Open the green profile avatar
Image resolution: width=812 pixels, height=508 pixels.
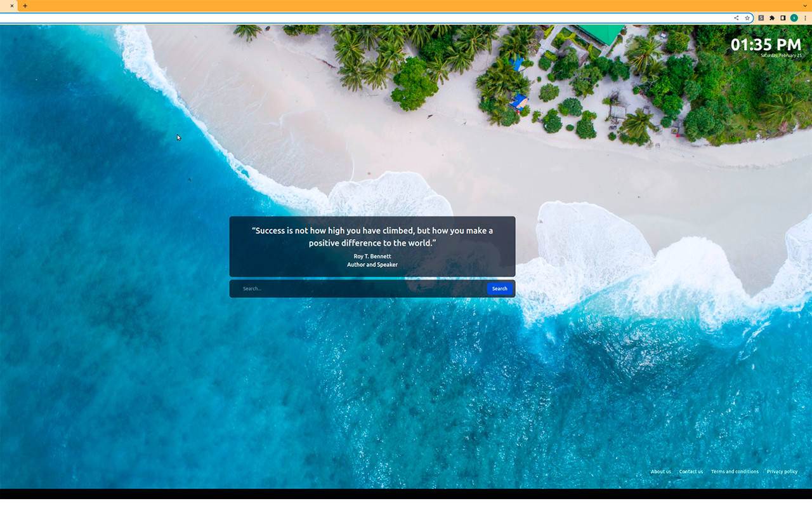(794, 18)
